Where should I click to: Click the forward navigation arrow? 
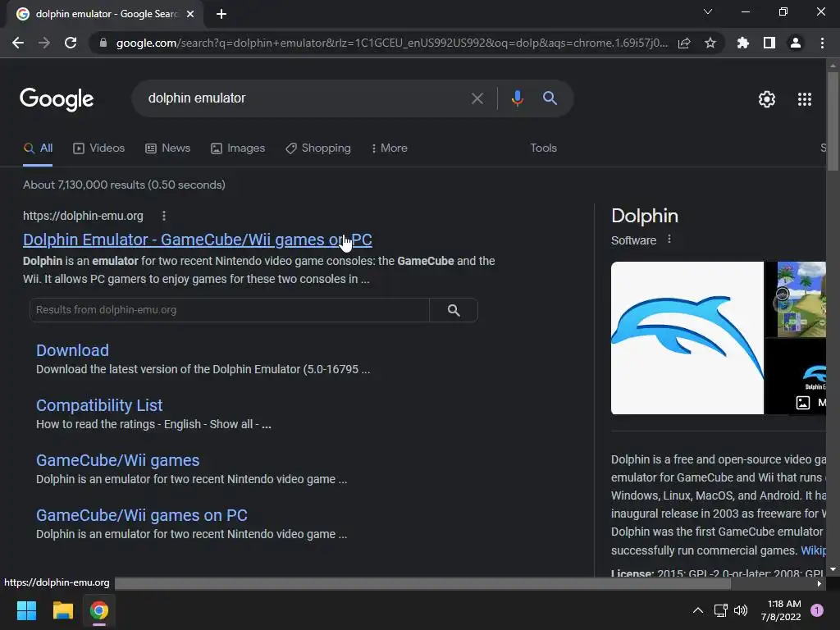(x=44, y=43)
